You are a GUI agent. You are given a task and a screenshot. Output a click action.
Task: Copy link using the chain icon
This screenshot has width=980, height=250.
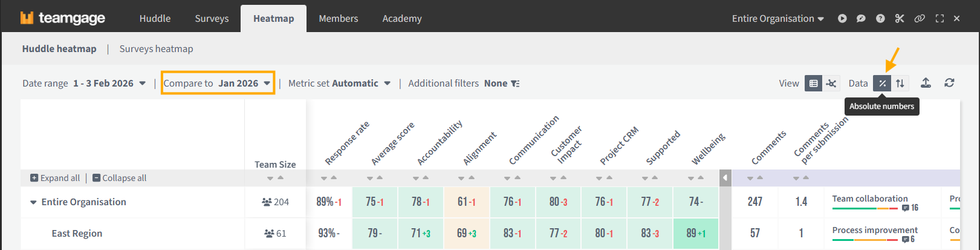(920, 19)
